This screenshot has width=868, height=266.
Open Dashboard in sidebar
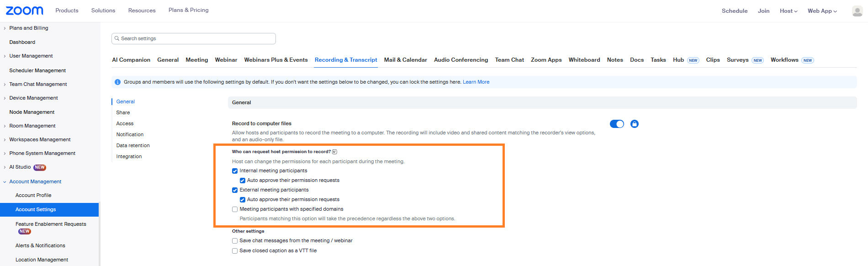[22, 42]
